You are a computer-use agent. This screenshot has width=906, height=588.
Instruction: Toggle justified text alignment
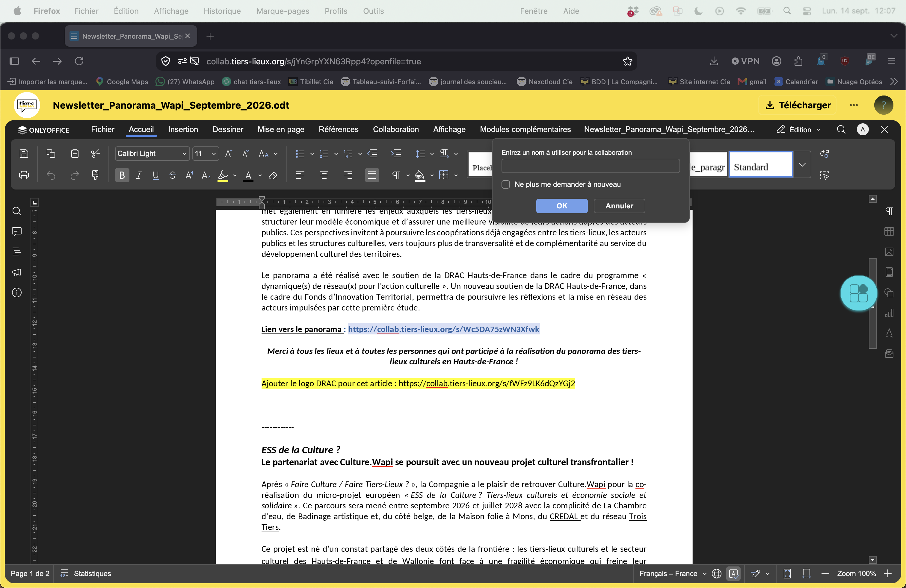click(x=372, y=175)
